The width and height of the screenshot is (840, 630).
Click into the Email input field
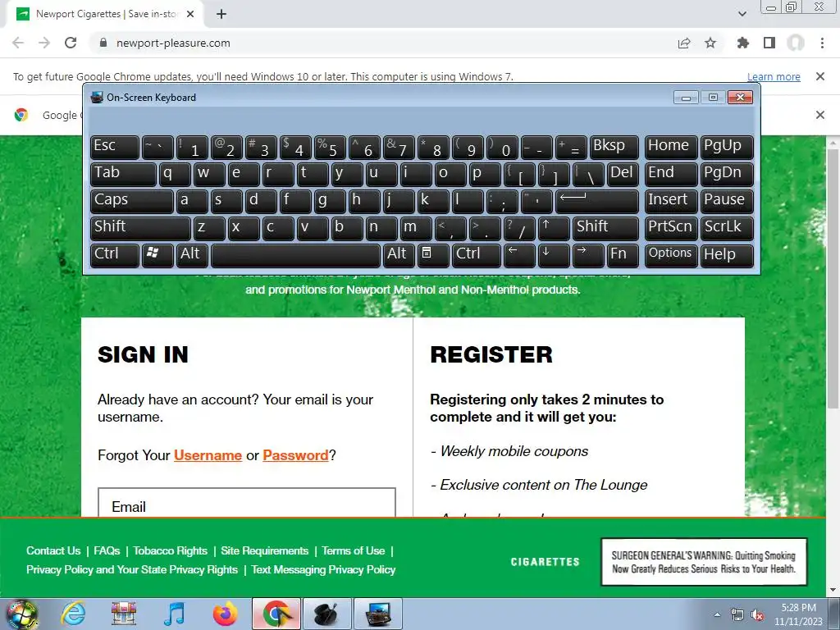246,503
